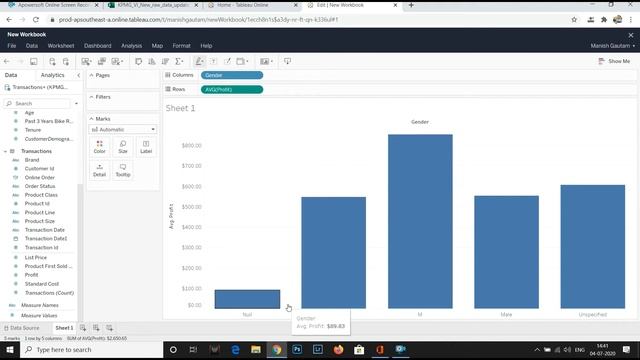Open the Data Source tab at bottom
This screenshot has width=640, height=360.
[x=22, y=328]
